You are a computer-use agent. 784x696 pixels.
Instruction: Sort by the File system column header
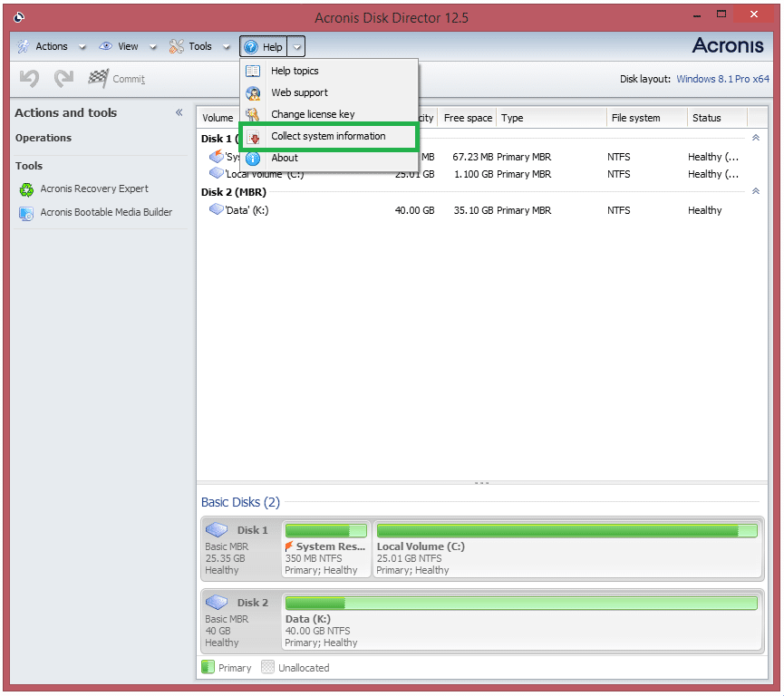tap(647, 118)
